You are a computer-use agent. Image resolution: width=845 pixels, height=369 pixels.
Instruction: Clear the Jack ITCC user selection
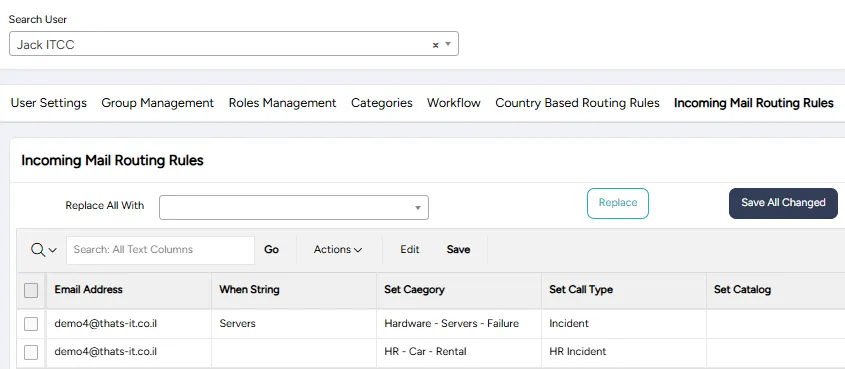pyautogui.click(x=435, y=45)
